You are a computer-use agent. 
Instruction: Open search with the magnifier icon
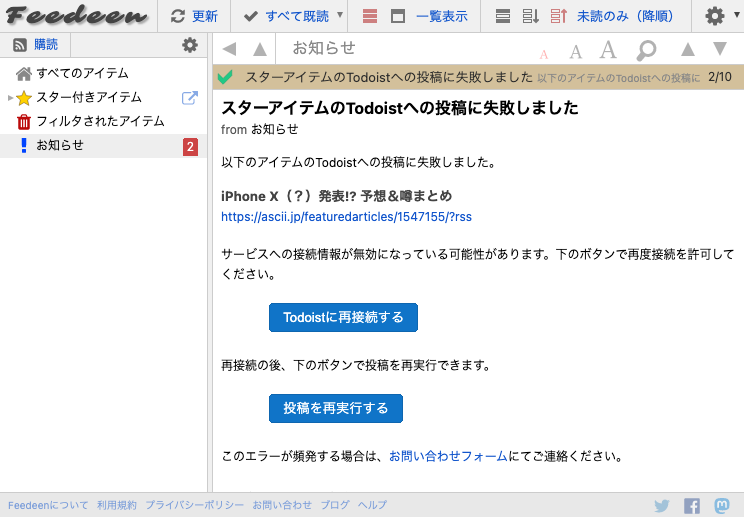point(646,50)
